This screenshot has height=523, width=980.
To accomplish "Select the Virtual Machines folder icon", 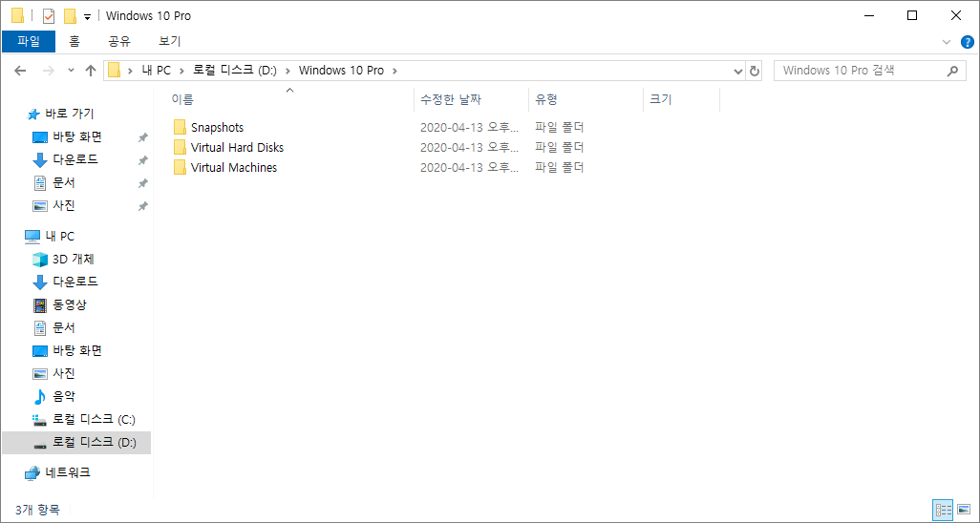I will tap(180, 167).
